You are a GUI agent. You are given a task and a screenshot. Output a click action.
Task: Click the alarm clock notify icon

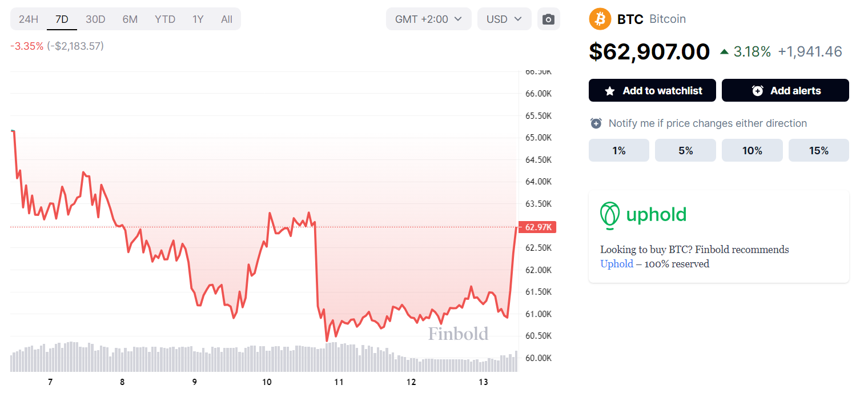coord(596,123)
